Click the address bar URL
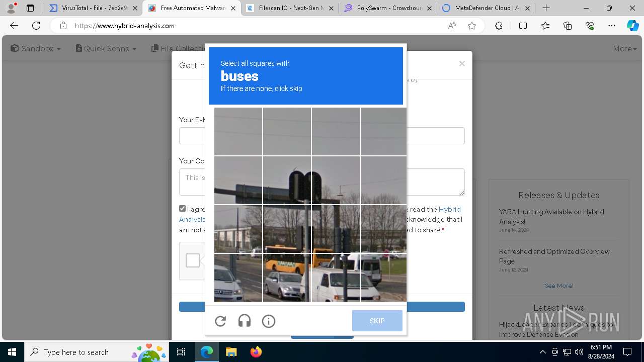The image size is (644, 362). tap(125, 26)
